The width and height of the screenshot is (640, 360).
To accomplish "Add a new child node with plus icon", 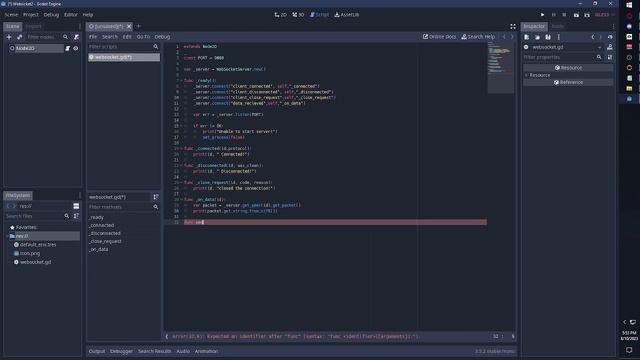I will tap(9, 37).
